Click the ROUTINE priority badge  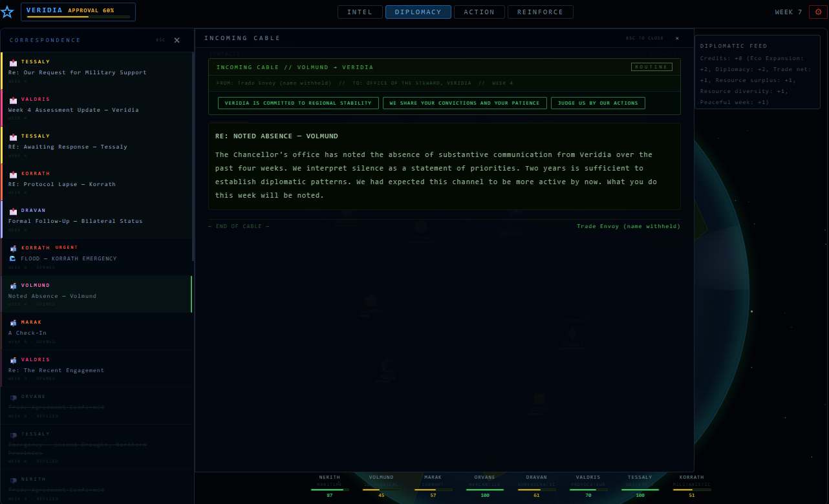point(652,67)
